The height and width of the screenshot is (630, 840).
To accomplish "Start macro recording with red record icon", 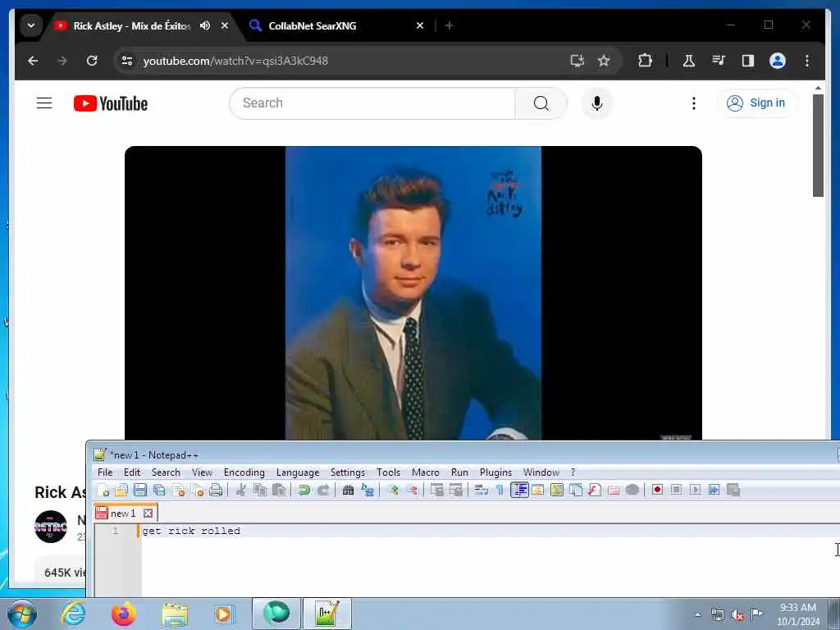I will click(x=657, y=490).
